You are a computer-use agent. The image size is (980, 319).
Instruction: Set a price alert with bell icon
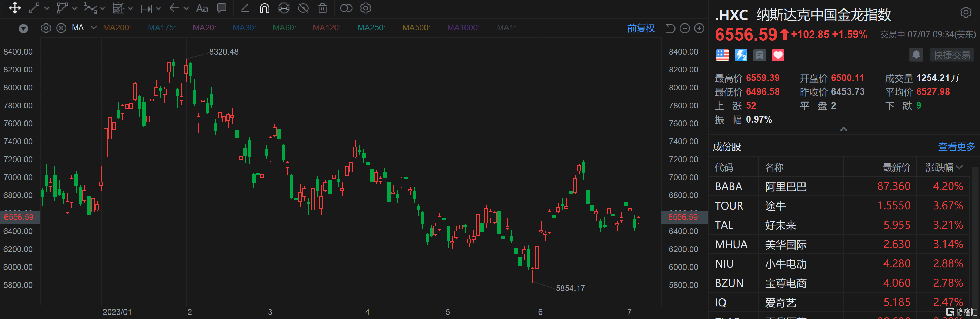(917, 55)
